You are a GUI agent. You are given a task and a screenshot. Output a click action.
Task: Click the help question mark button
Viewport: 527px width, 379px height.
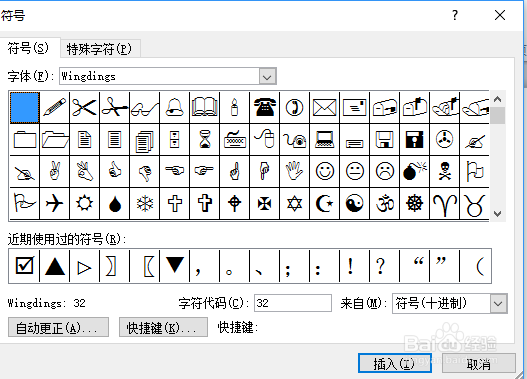point(455,15)
